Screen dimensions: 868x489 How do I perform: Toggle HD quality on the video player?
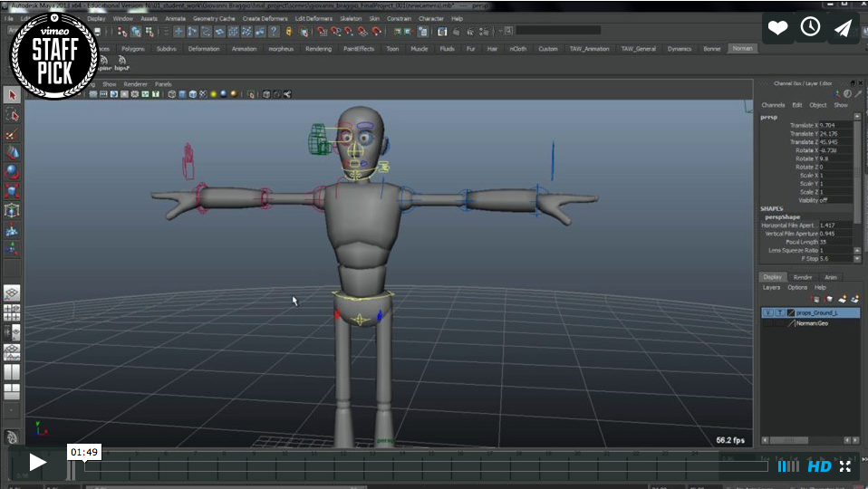click(x=819, y=466)
